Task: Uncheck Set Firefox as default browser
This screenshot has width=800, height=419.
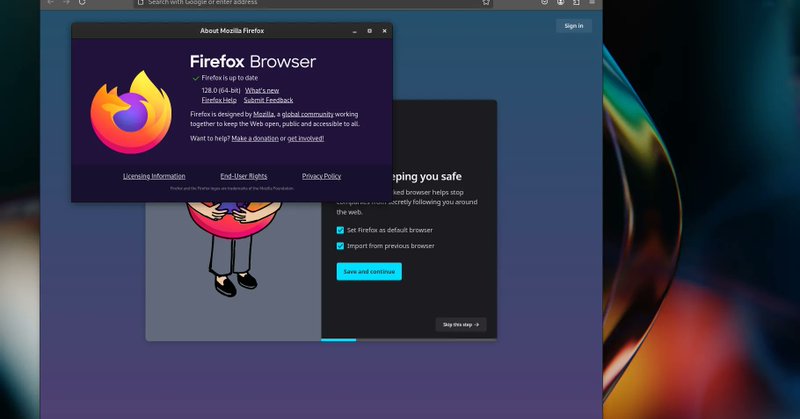Action: click(x=340, y=230)
